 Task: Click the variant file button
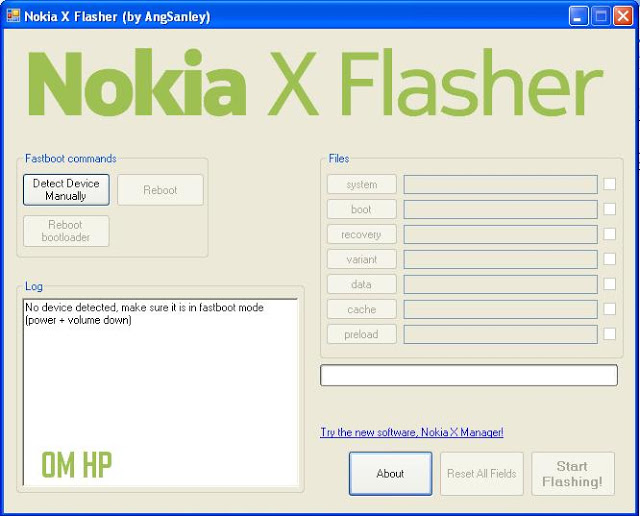(362, 259)
